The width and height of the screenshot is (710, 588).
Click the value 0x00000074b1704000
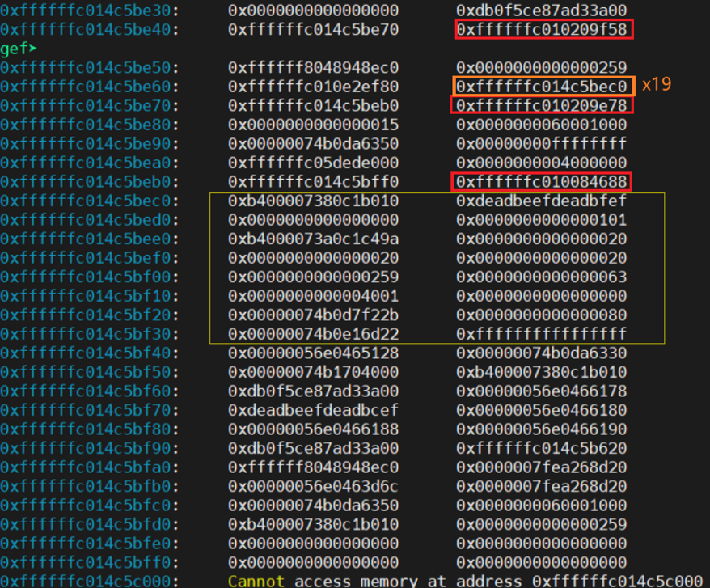coord(313,372)
